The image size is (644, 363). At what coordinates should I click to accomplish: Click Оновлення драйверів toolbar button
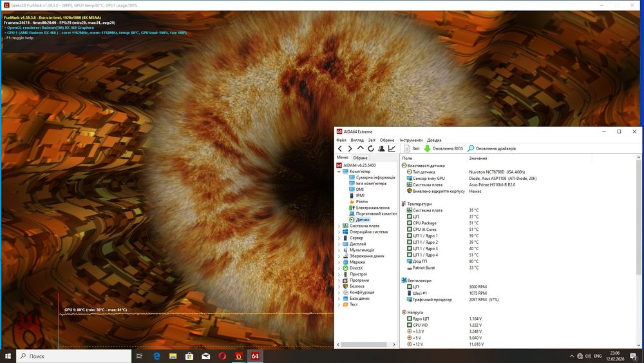pos(491,148)
